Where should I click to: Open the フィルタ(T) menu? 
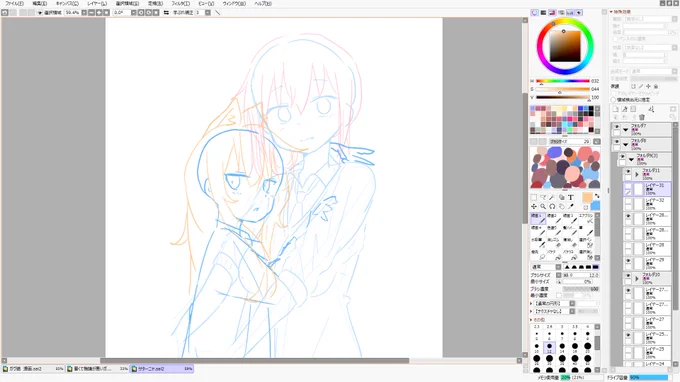point(180,3)
